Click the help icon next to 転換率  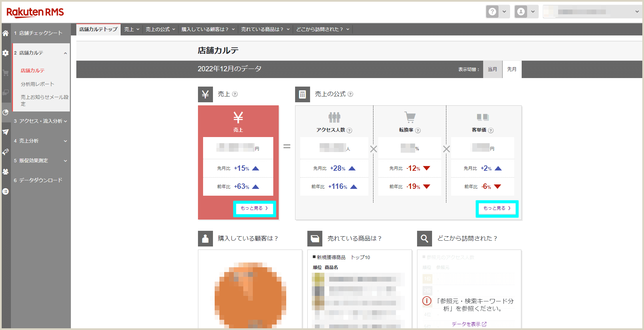[418, 130]
